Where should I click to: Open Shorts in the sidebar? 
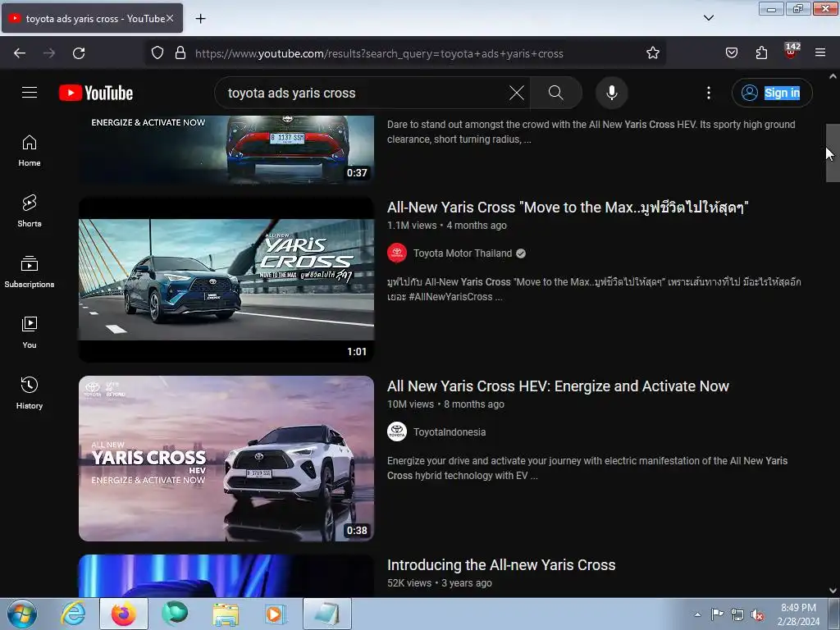pos(30,211)
